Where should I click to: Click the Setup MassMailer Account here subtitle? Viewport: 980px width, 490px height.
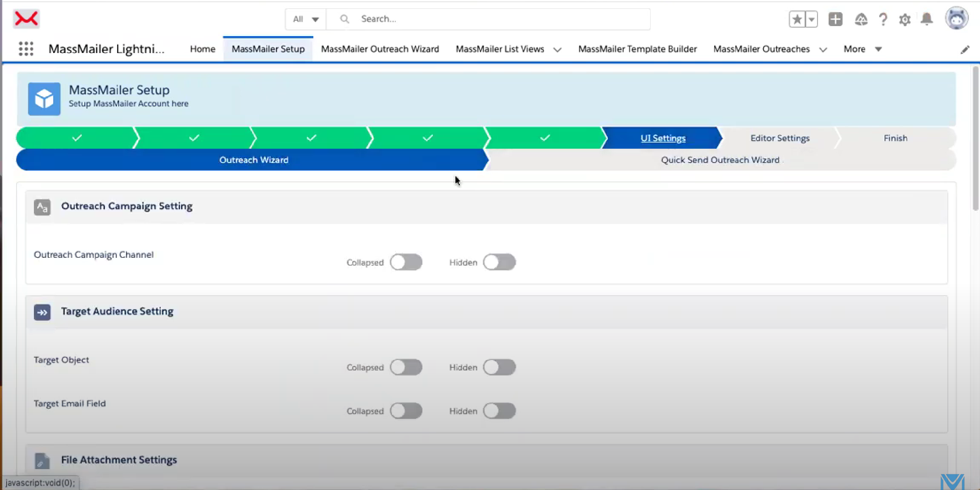tap(129, 103)
